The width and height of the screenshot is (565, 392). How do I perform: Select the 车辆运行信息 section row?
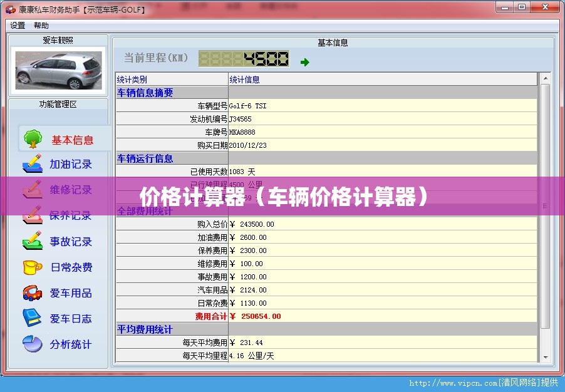click(326, 158)
